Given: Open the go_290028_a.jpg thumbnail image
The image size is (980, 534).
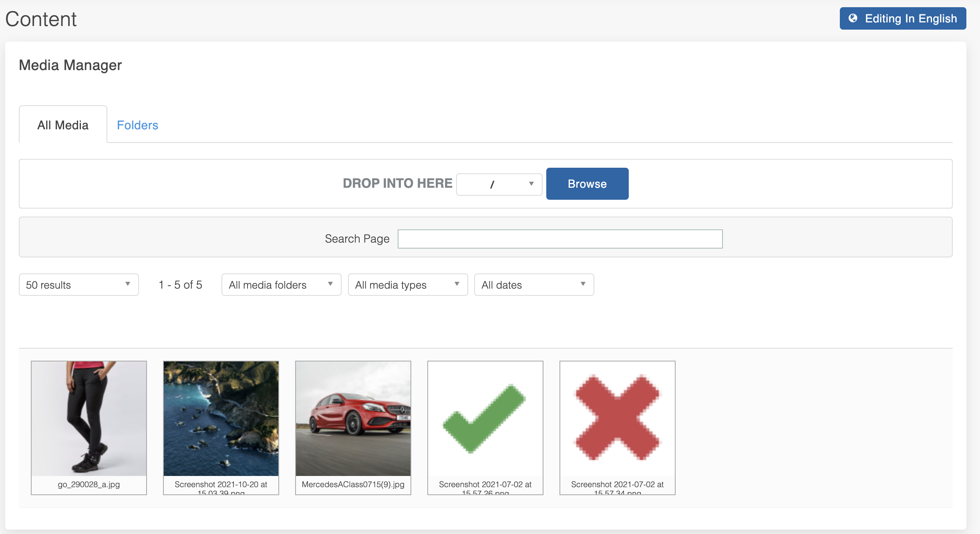Looking at the screenshot, I should pyautogui.click(x=89, y=418).
